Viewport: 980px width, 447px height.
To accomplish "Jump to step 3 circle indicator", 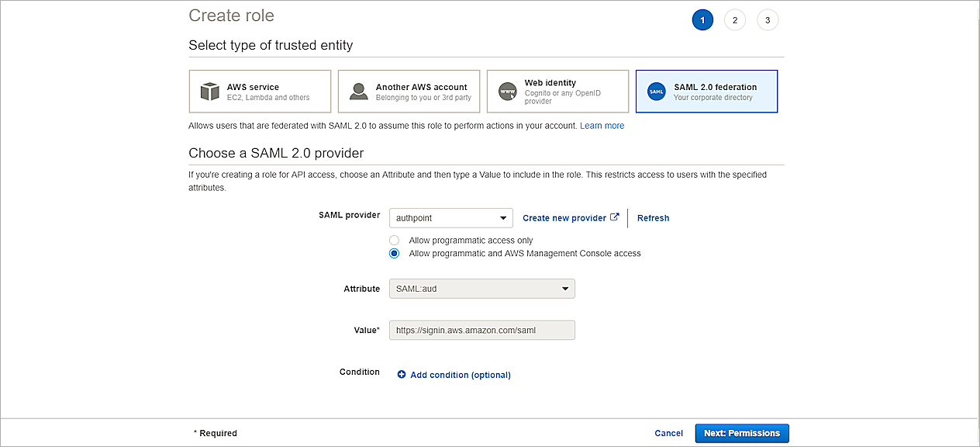I will [767, 20].
